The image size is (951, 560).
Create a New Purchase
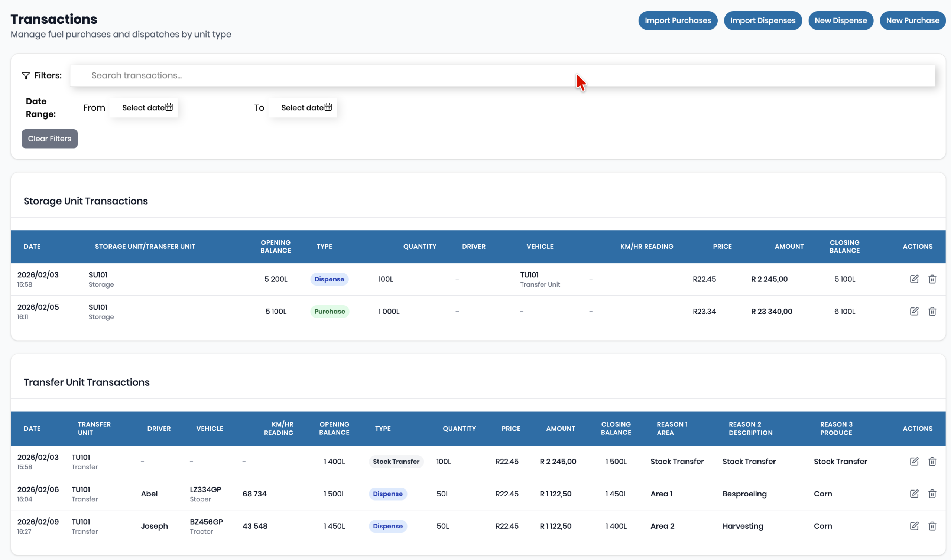coord(912,20)
